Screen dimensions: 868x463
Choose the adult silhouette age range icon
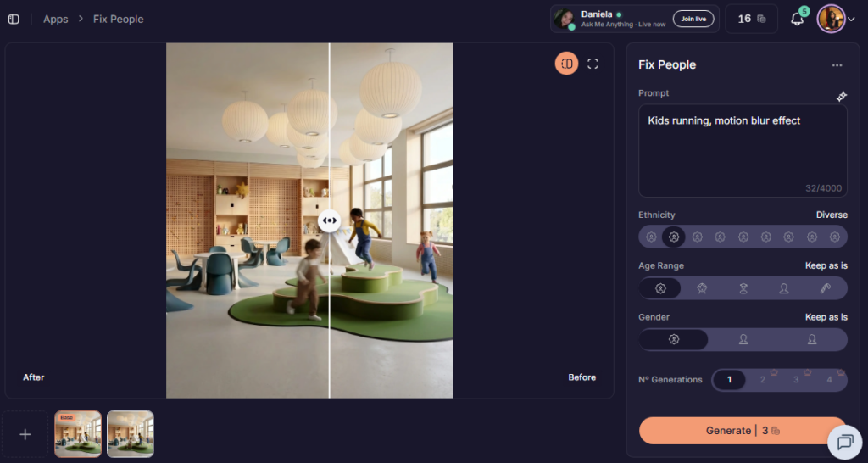[784, 288]
